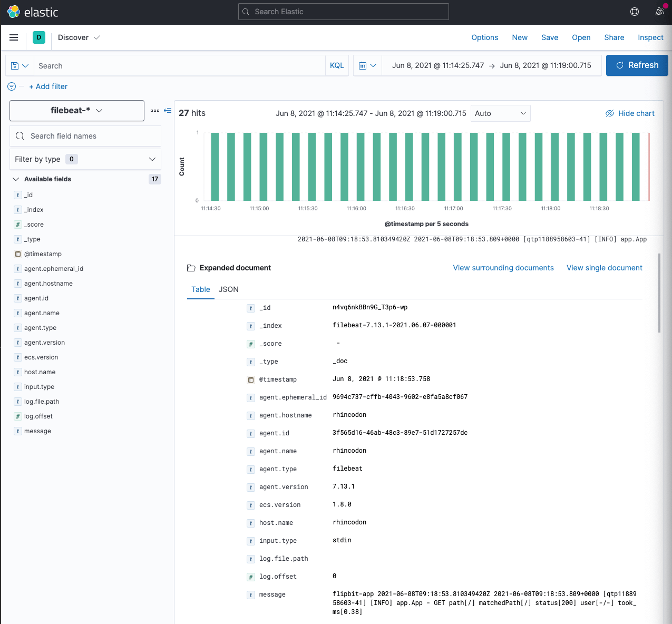The image size is (672, 624).
Task: Click the filter icon beside Add filter
Action: tap(11, 86)
